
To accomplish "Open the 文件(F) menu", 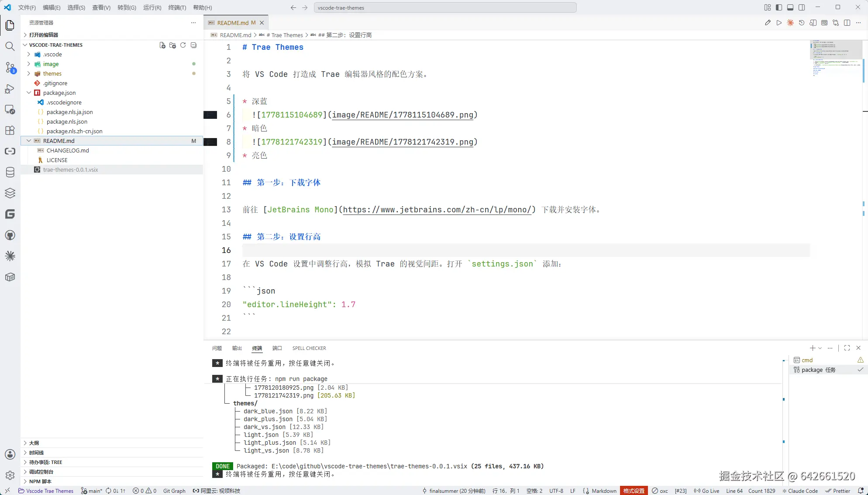I will tap(27, 7).
